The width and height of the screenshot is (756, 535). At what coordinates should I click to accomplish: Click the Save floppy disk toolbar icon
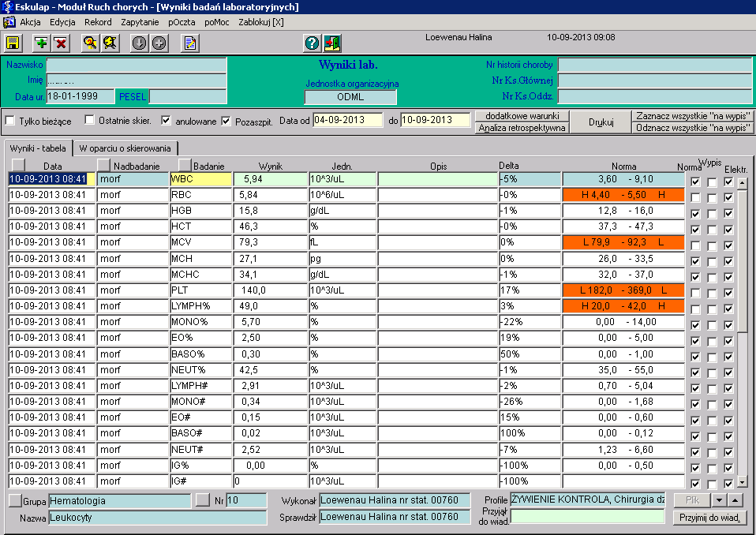pos(13,43)
